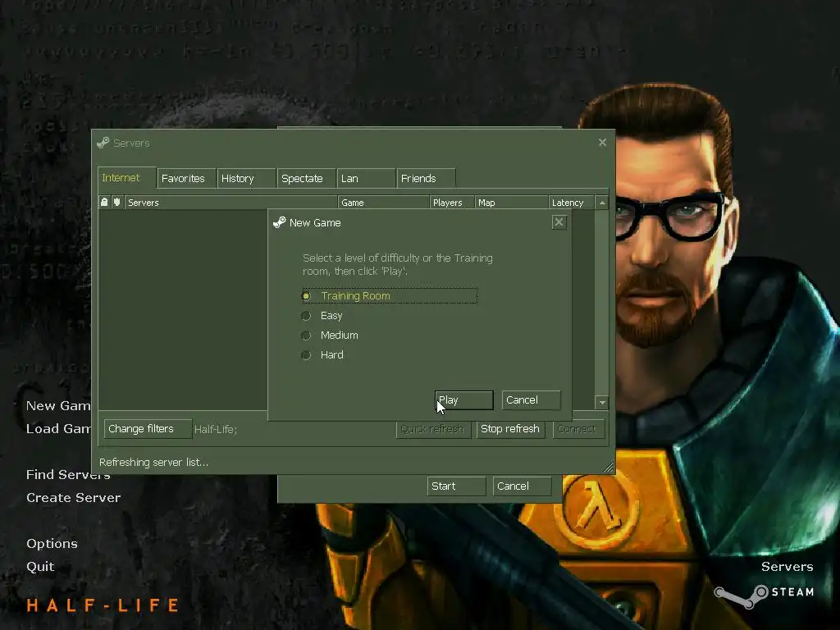The image size is (840, 630).
Task: Open the History tab
Action: tap(246, 178)
